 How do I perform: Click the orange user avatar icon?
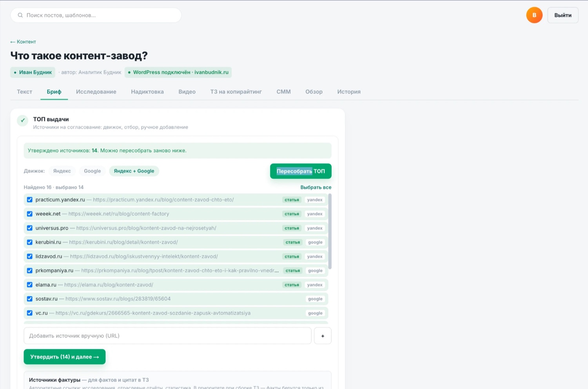point(534,15)
